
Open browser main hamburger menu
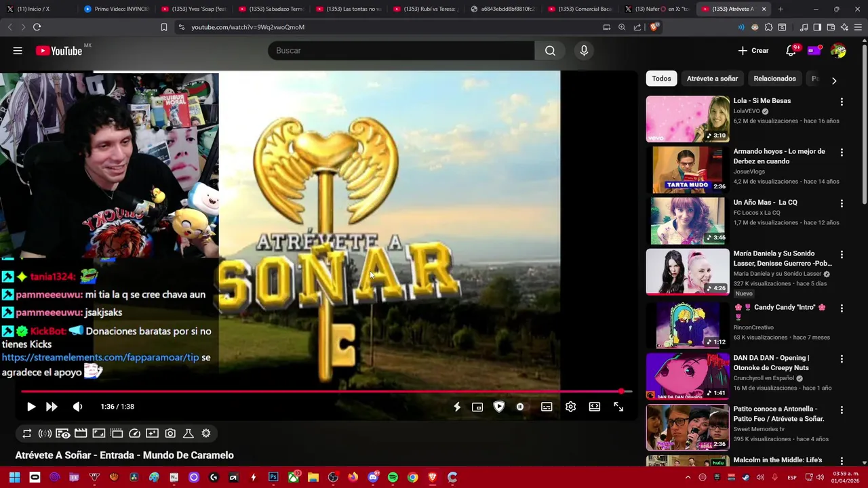(858, 27)
